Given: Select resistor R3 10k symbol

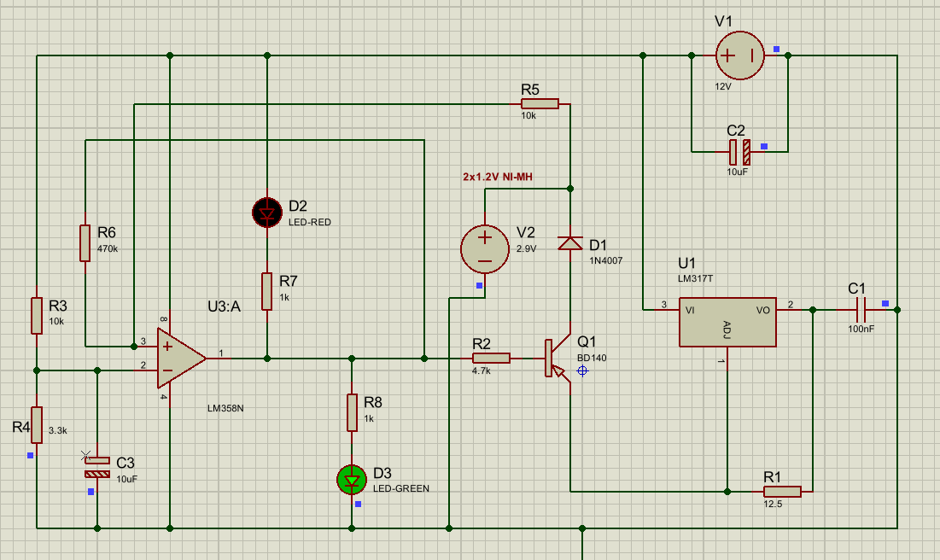Looking at the screenshot, I should pyautogui.click(x=37, y=316).
